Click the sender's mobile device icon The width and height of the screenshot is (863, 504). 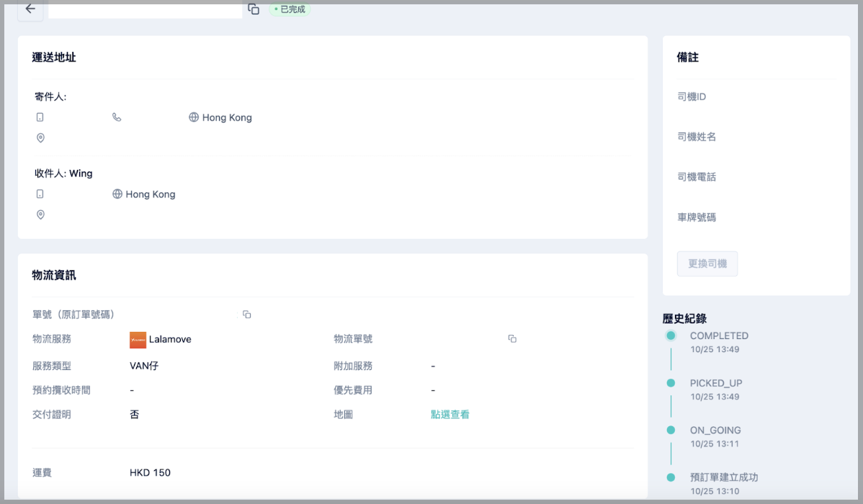coord(40,117)
